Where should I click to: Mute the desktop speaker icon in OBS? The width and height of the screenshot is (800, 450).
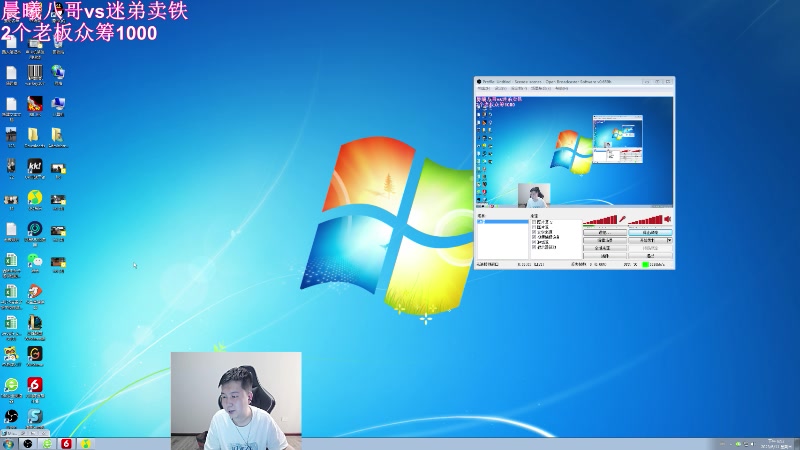click(x=667, y=219)
